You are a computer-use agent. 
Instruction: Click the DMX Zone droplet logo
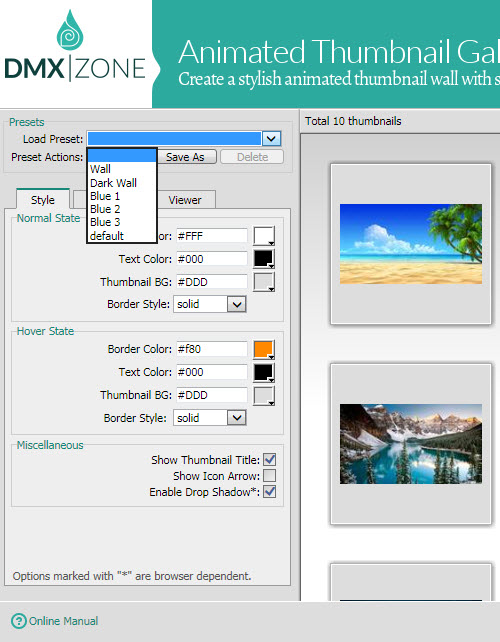coord(70,30)
